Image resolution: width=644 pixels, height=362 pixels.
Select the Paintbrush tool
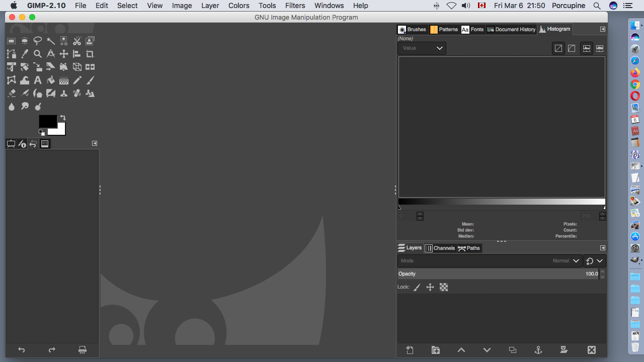pos(90,80)
